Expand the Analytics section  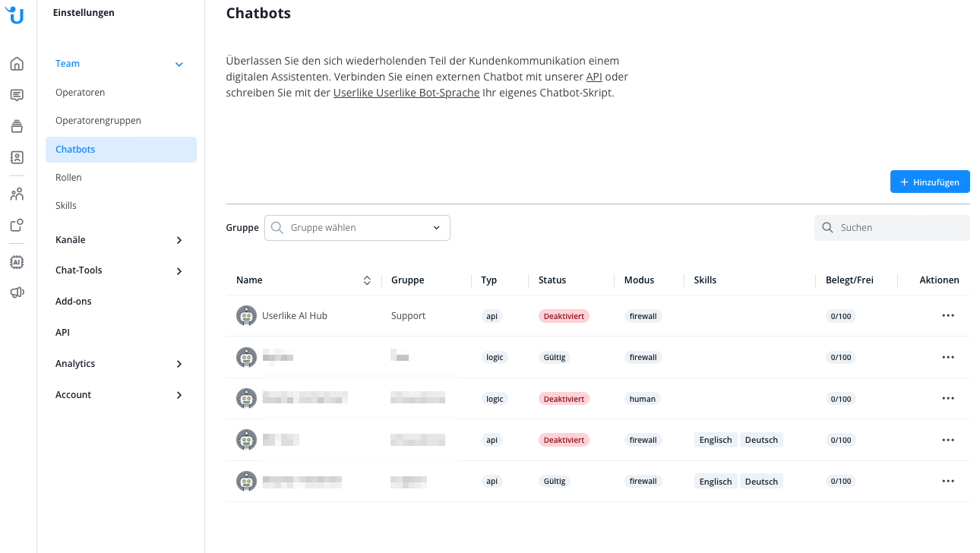pyautogui.click(x=179, y=364)
